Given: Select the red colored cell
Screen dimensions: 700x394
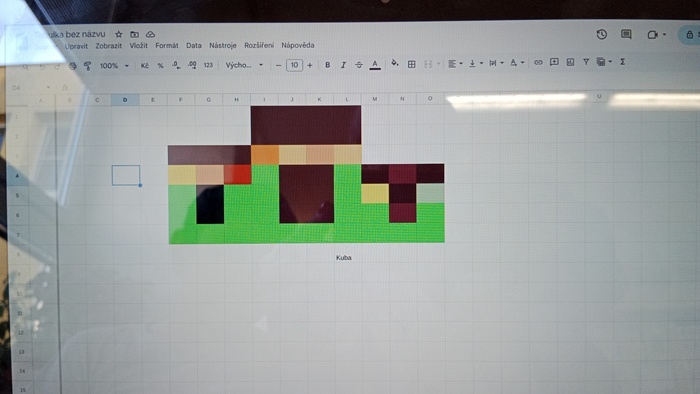Looking at the screenshot, I should tap(238, 174).
